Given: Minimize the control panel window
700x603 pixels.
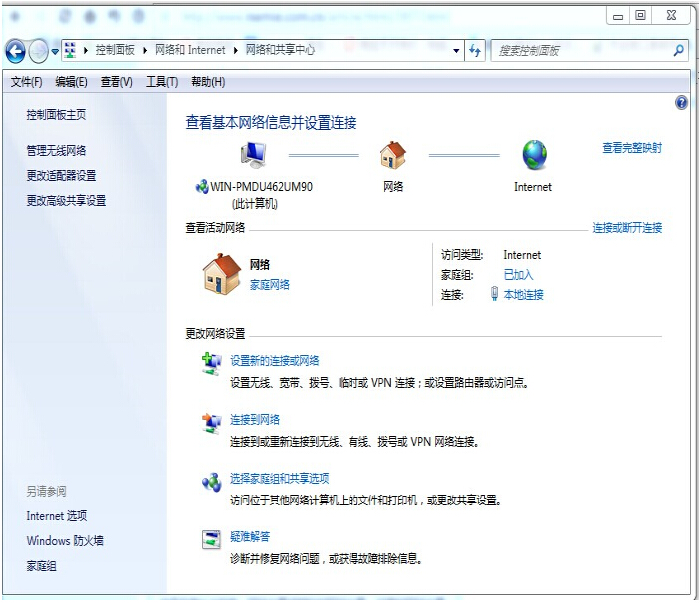Looking at the screenshot, I should pyautogui.click(x=618, y=16).
